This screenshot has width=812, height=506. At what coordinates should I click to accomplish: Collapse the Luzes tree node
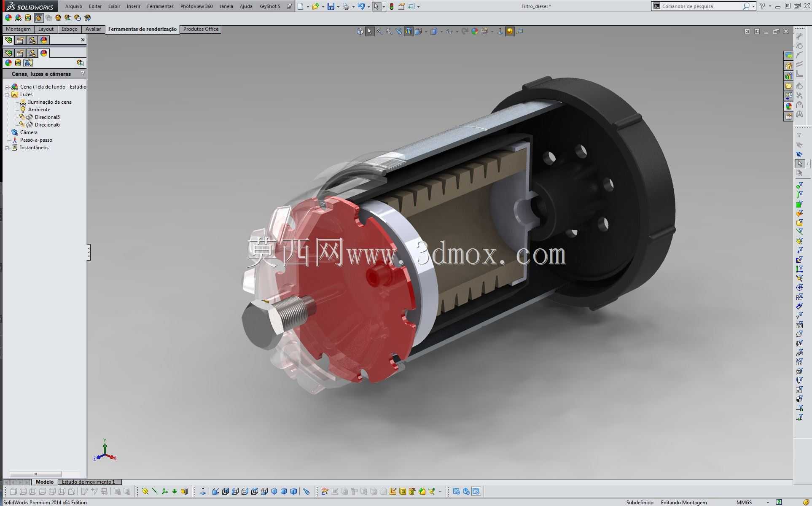(7, 95)
